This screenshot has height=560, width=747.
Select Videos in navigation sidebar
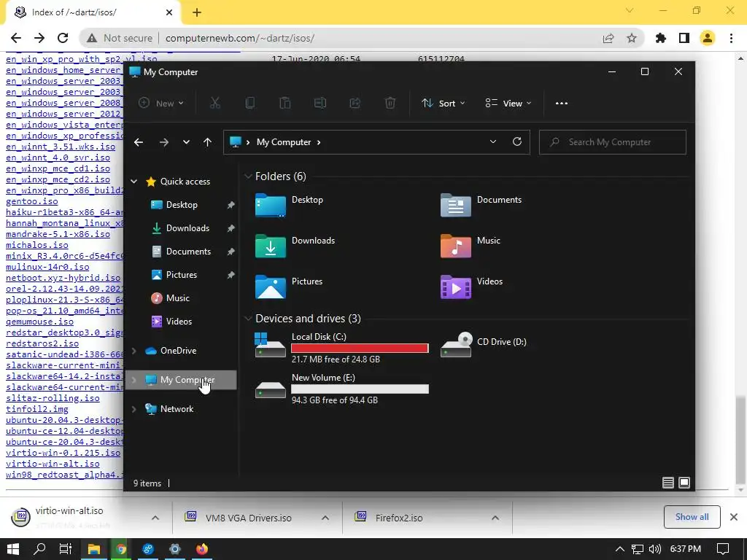click(179, 322)
